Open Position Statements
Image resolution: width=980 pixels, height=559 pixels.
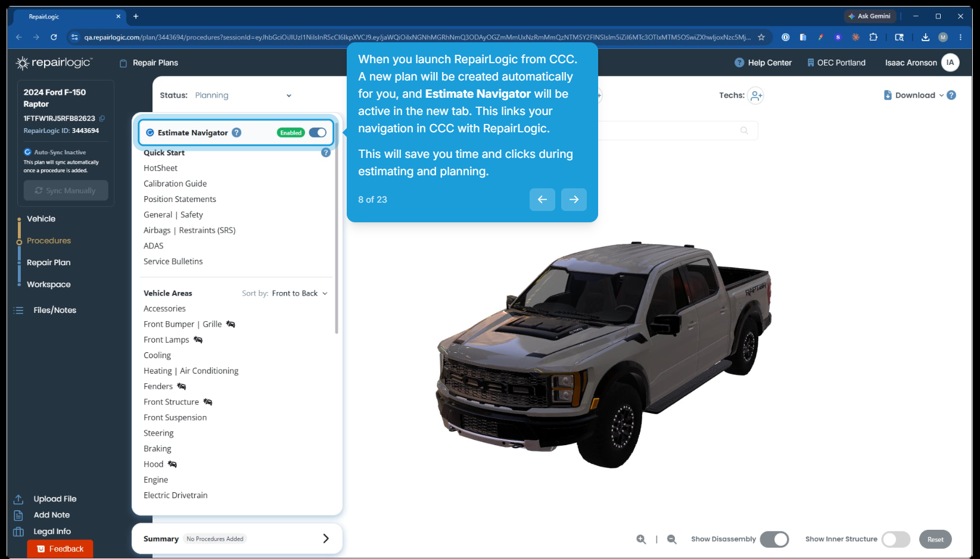tap(180, 199)
